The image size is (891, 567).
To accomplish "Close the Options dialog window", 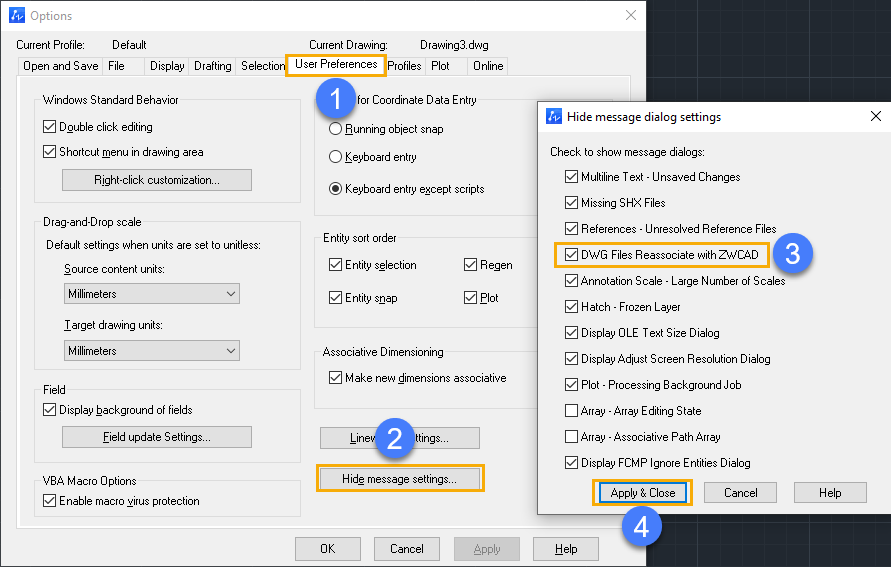I will coord(631,15).
